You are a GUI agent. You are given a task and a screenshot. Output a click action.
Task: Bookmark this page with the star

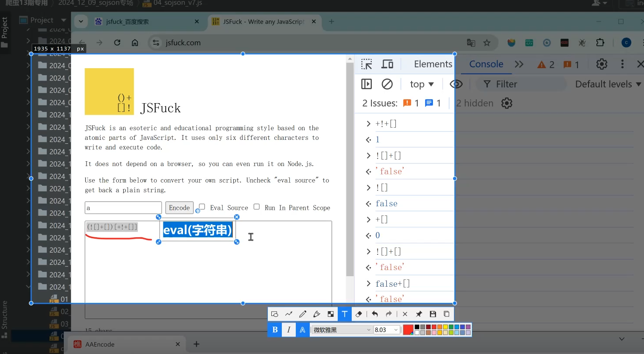click(487, 42)
